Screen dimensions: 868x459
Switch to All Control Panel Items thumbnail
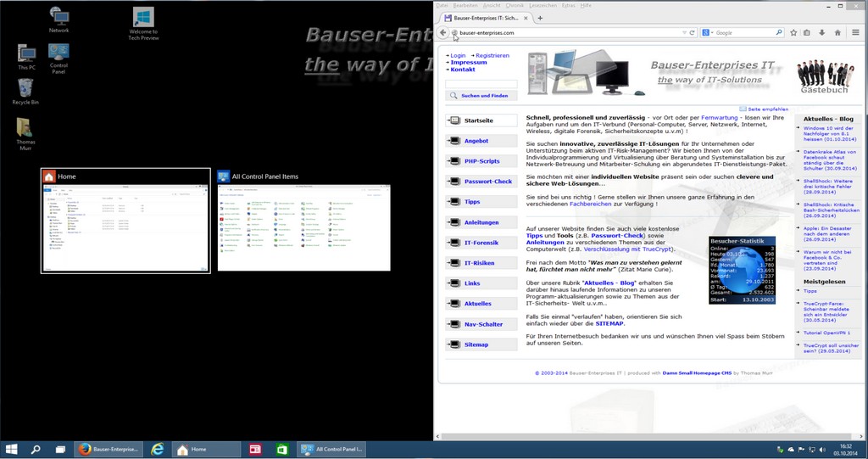304,221
